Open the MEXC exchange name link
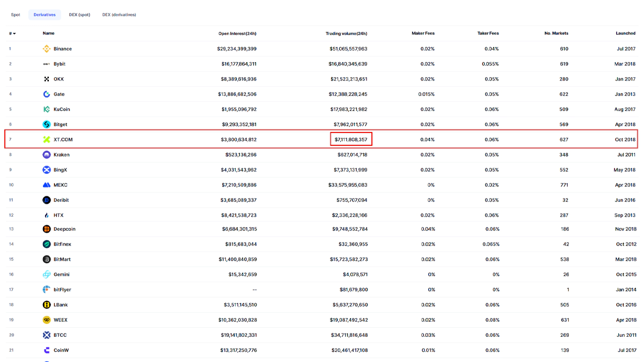Viewport: 644px width, 362px height. [x=61, y=185]
